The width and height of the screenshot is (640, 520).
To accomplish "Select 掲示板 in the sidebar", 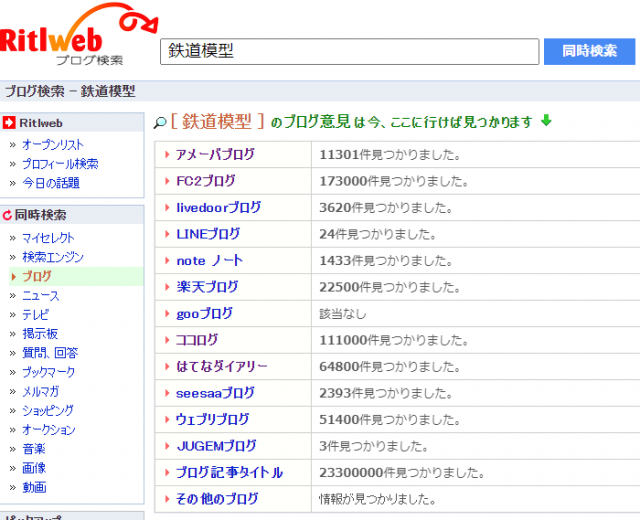I will click(x=40, y=334).
